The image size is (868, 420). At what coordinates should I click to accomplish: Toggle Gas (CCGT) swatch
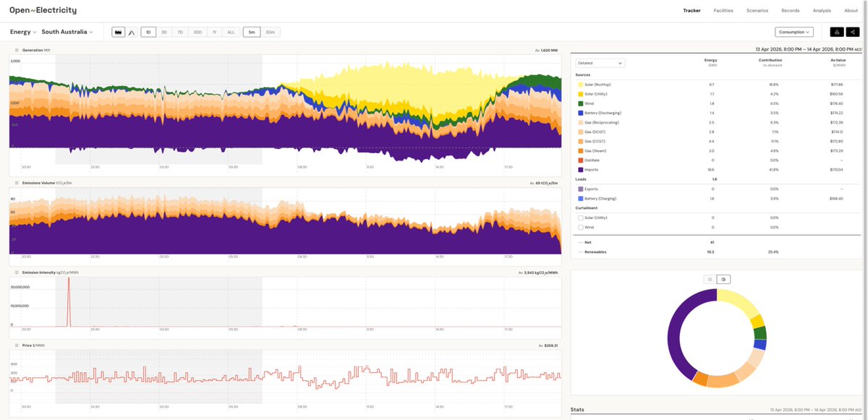580,141
